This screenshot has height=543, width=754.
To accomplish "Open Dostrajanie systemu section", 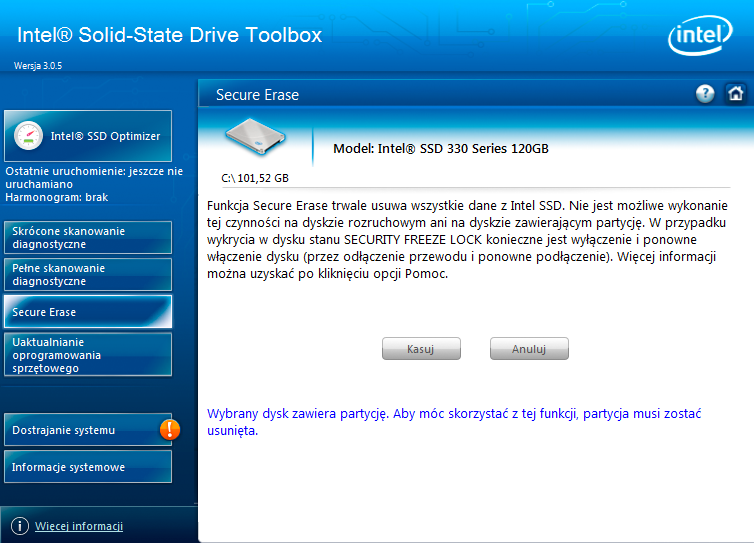I will 88,430.
